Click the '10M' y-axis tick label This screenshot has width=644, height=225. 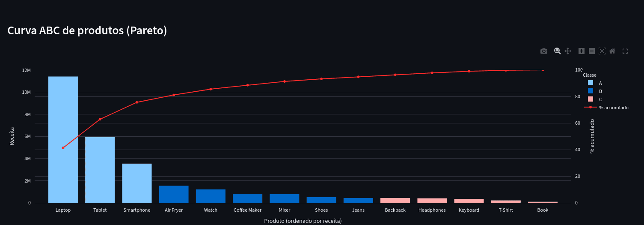[x=26, y=92]
